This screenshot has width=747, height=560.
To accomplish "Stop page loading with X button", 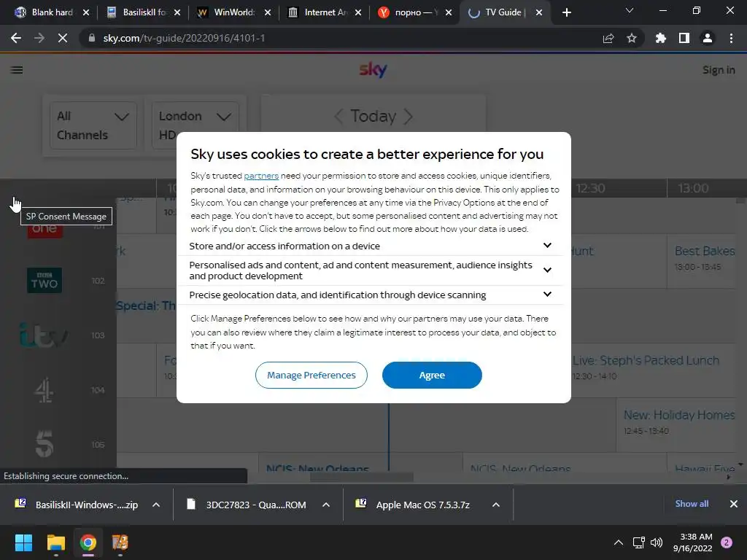I will (x=63, y=38).
